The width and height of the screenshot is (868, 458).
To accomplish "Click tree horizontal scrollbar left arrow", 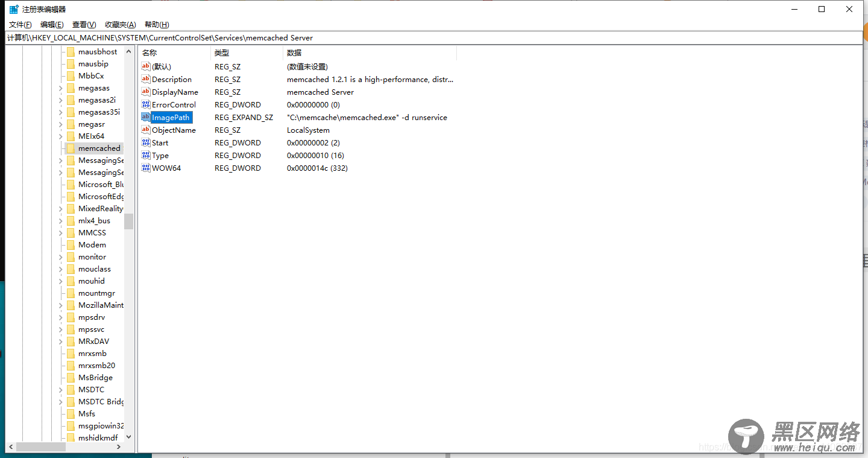I will 10,447.
